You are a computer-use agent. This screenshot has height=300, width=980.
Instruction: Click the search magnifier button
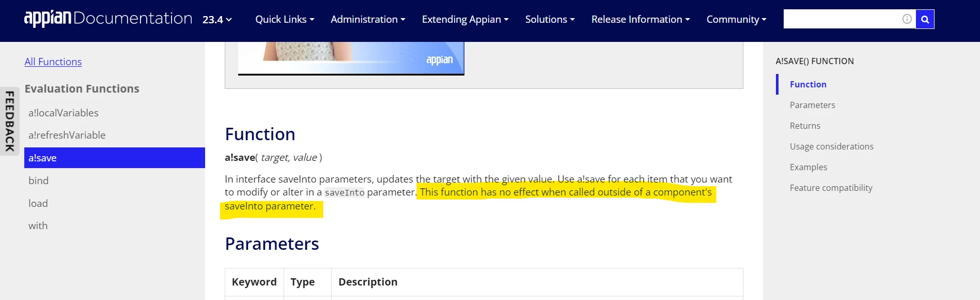tap(925, 19)
